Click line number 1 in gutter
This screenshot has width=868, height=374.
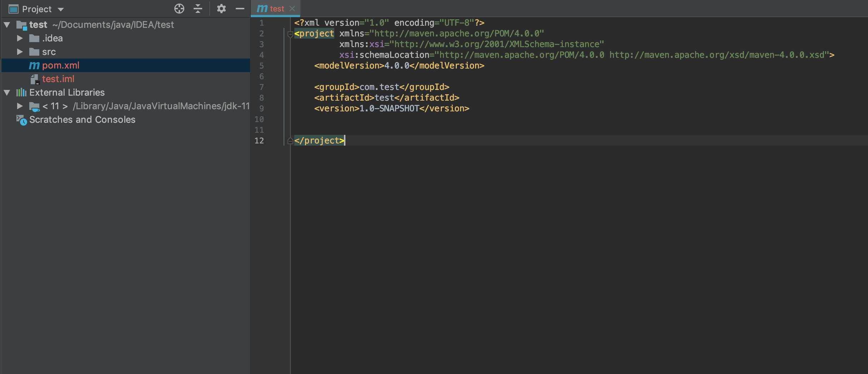pos(261,23)
